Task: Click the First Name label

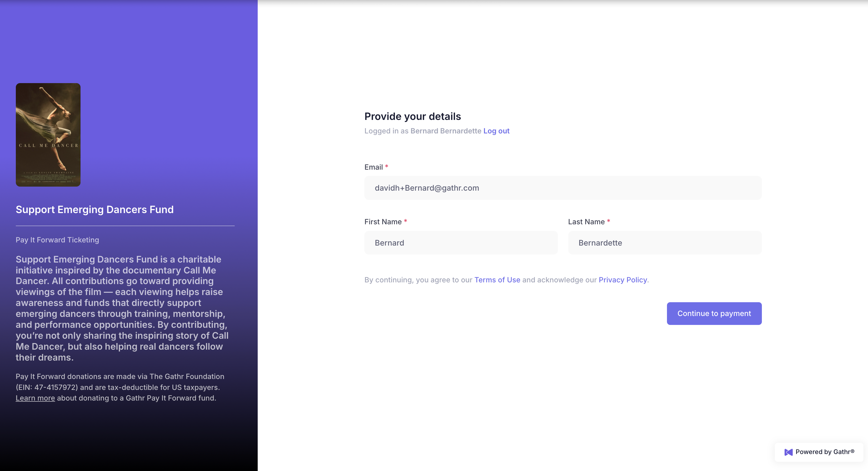Action: 383,222
